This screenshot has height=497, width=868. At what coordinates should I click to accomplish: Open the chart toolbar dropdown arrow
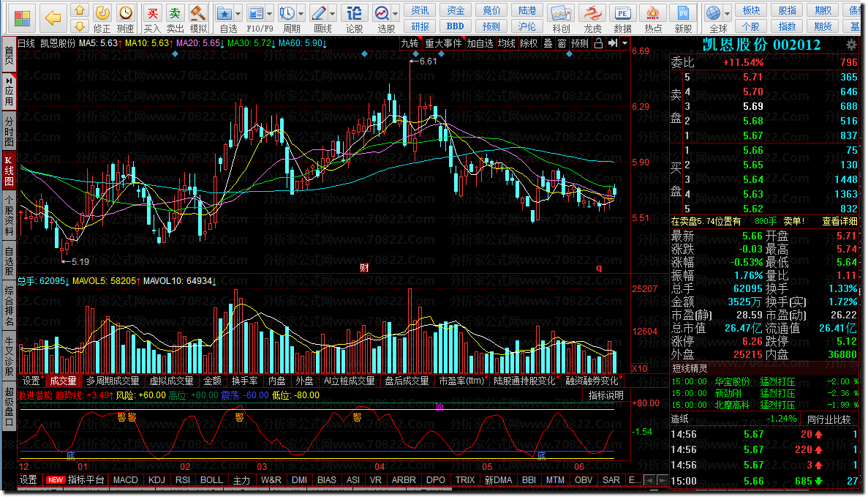(625, 43)
